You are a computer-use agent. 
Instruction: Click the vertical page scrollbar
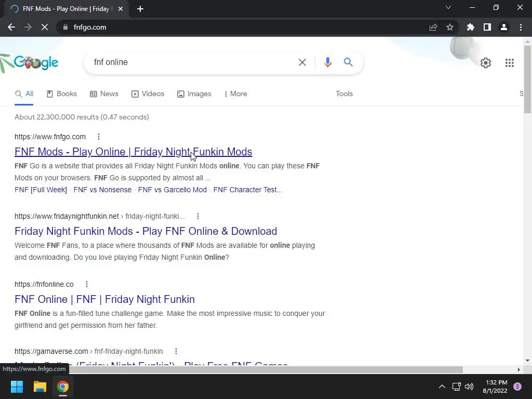point(527,79)
